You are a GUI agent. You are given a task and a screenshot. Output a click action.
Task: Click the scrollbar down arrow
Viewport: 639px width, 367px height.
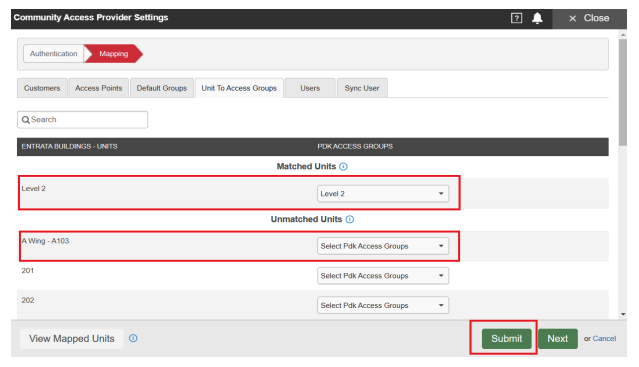623,314
